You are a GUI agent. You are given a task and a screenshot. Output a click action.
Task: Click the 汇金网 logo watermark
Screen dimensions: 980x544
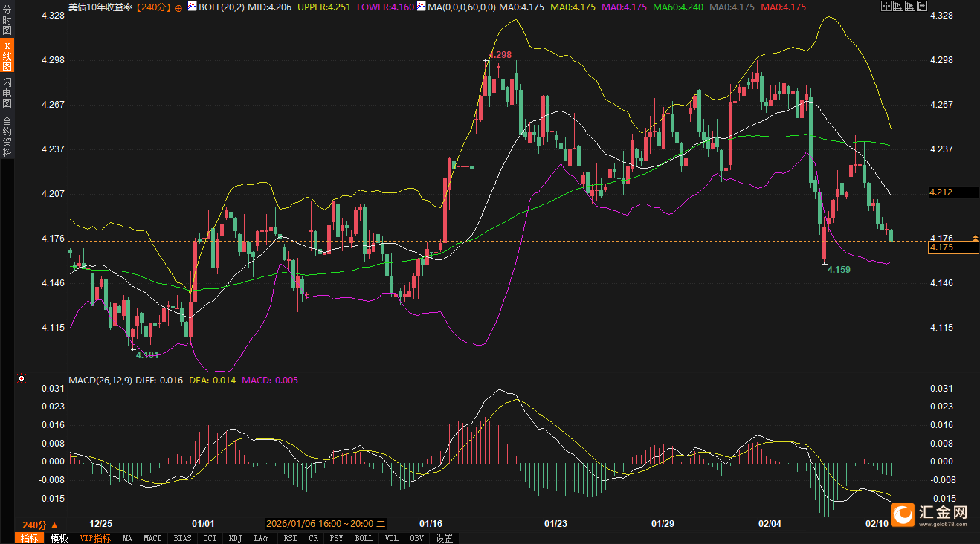933,514
